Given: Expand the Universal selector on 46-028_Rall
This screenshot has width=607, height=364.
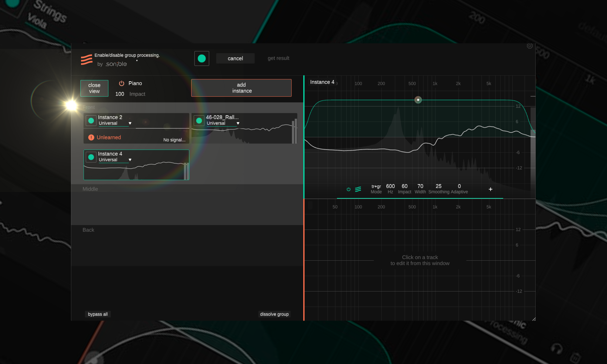Looking at the screenshot, I should (x=238, y=123).
